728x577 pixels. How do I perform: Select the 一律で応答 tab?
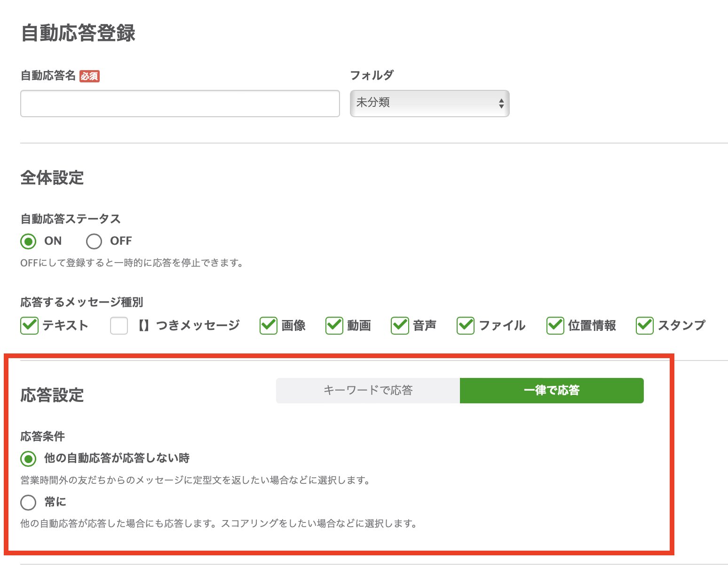552,390
